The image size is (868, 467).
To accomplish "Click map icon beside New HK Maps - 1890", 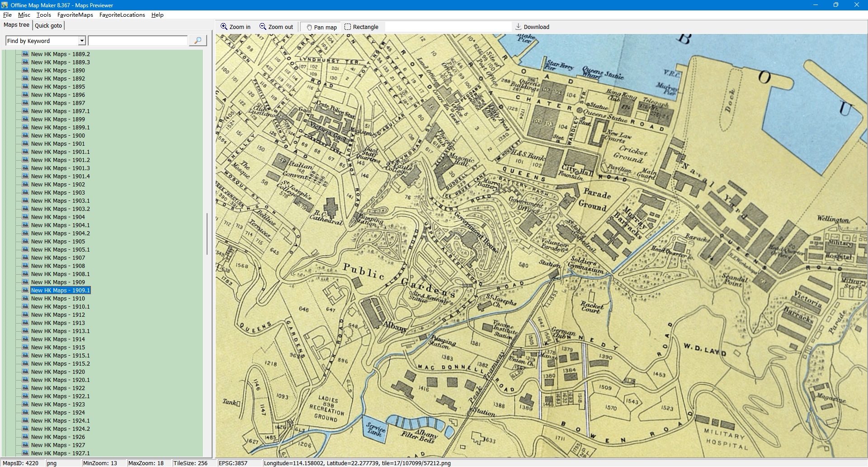I will (x=26, y=70).
